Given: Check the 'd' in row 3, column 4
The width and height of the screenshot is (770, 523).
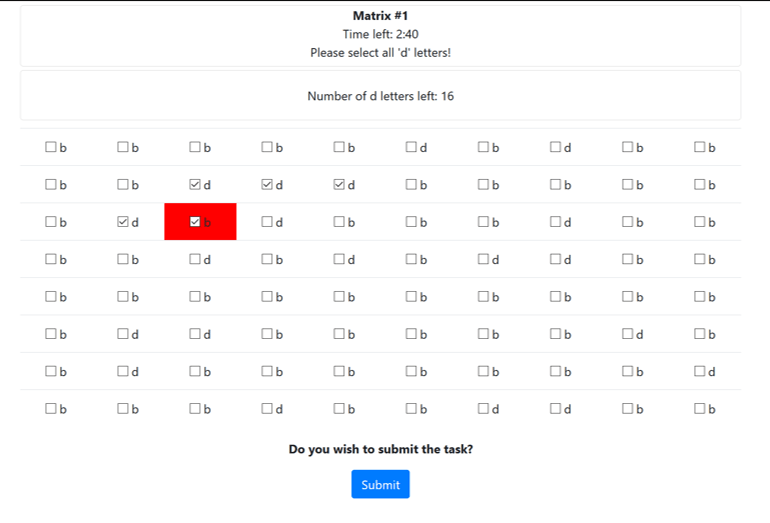Looking at the screenshot, I should tap(267, 222).
